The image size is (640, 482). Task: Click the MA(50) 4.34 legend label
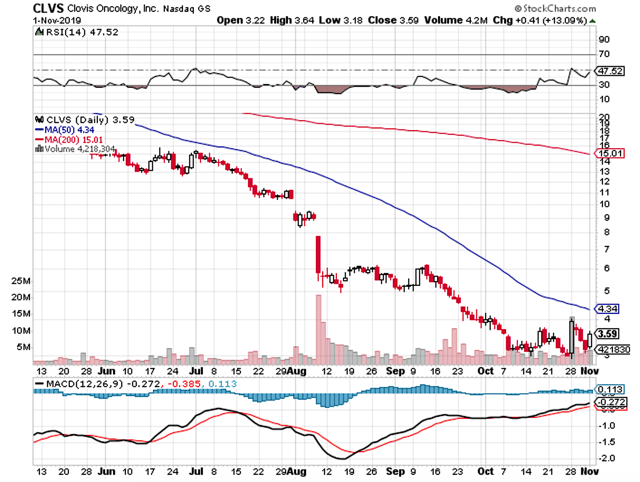tap(69, 130)
